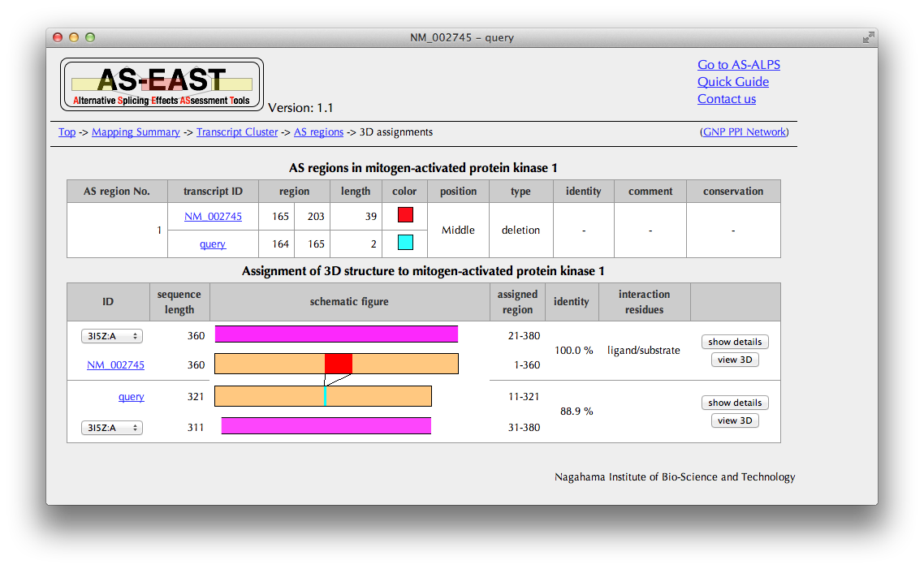Viewport: 924px width, 569px height.
Task: Click NM_002745 transcript ID in AS regions table
Action: pyautogui.click(x=213, y=217)
